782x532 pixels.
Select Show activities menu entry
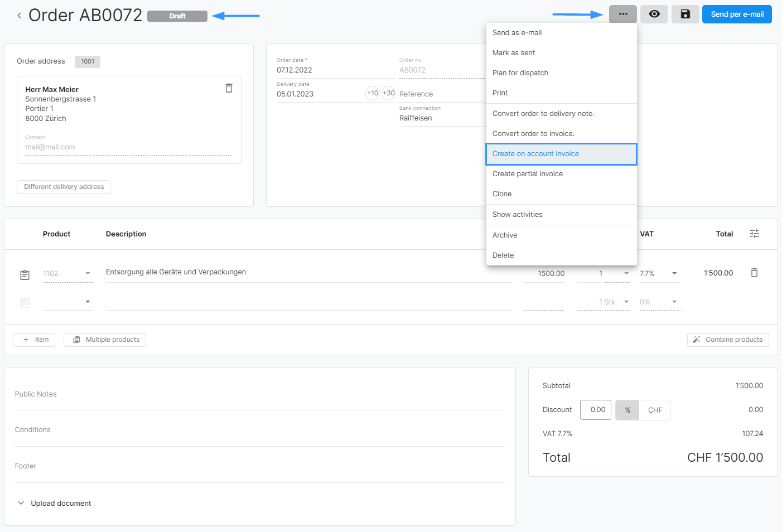(562, 215)
